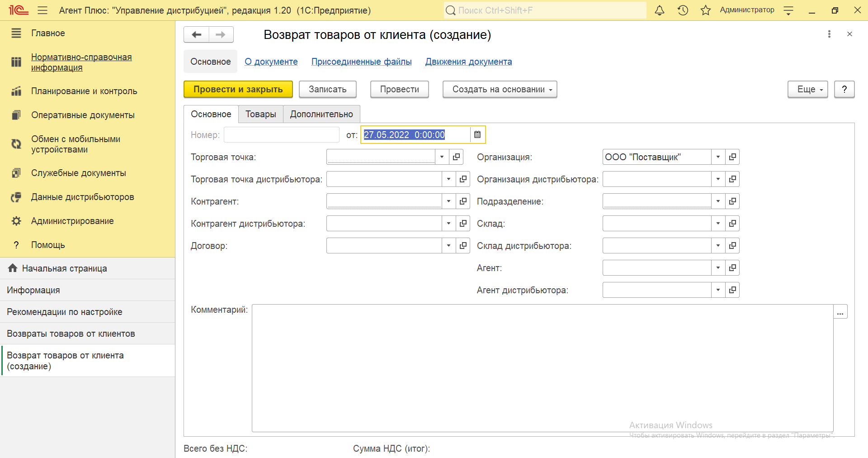Image resolution: width=868 pixels, height=458 pixels.
Task: Open selected Контрагент record
Action: point(463,201)
